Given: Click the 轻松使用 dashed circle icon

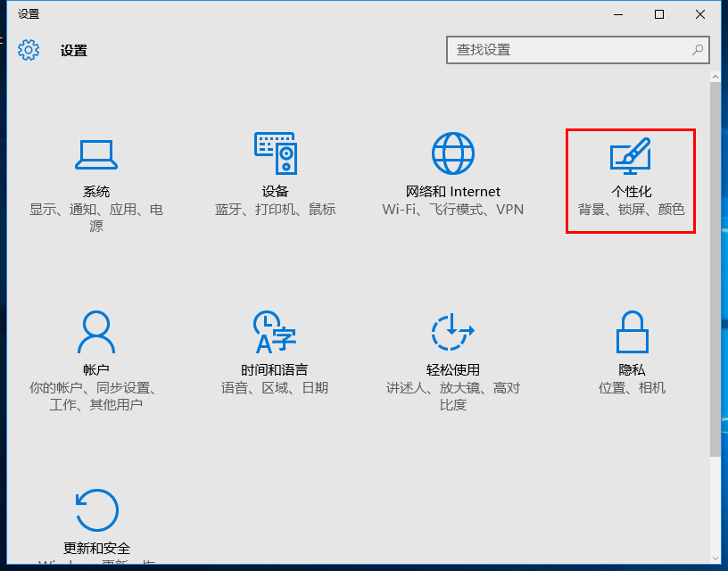Looking at the screenshot, I should coord(453,333).
